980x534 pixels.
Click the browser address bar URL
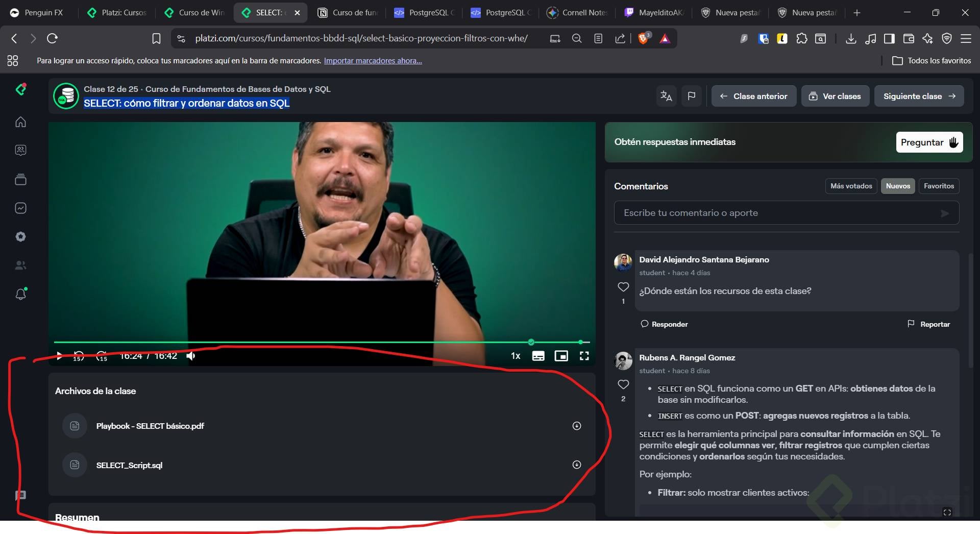(x=361, y=38)
